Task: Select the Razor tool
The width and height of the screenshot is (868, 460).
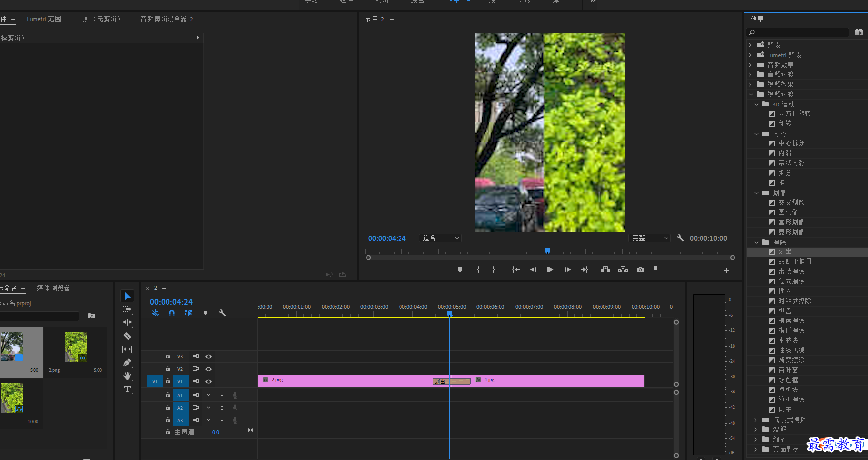Action: click(x=127, y=336)
